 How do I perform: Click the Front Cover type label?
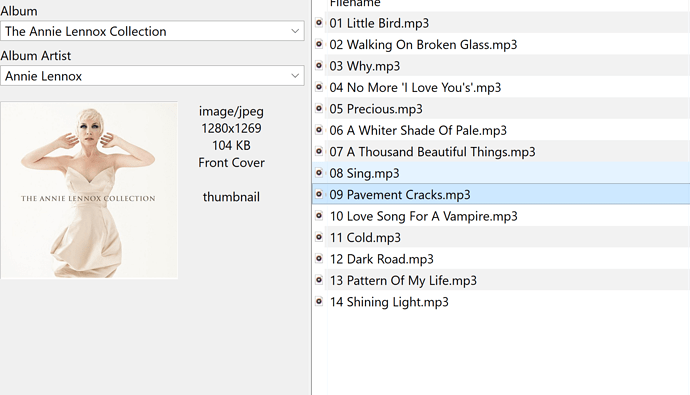pos(231,163)
